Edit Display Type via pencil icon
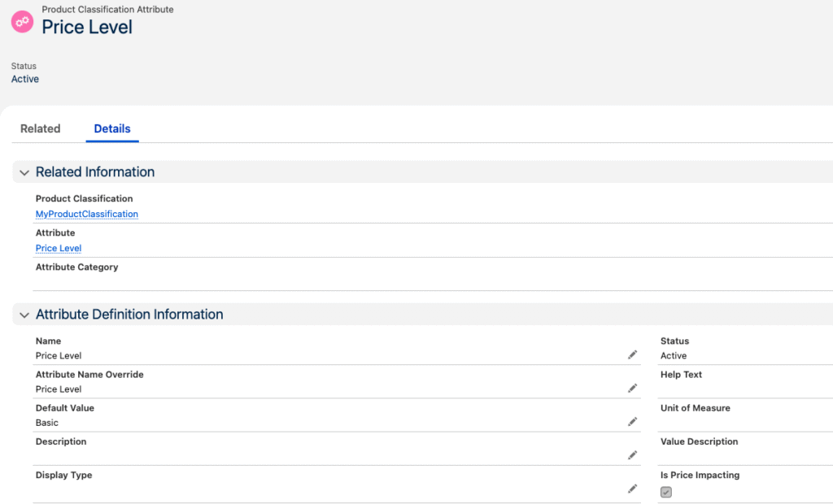 632,489
